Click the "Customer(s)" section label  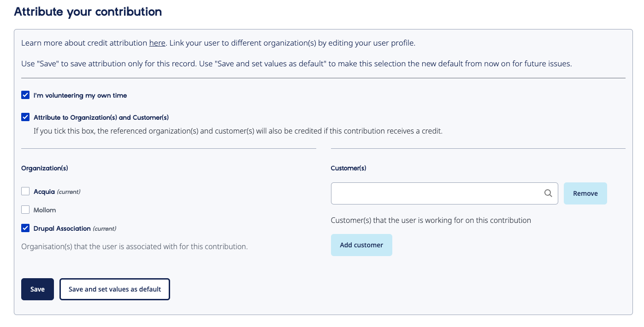[348, 168]
